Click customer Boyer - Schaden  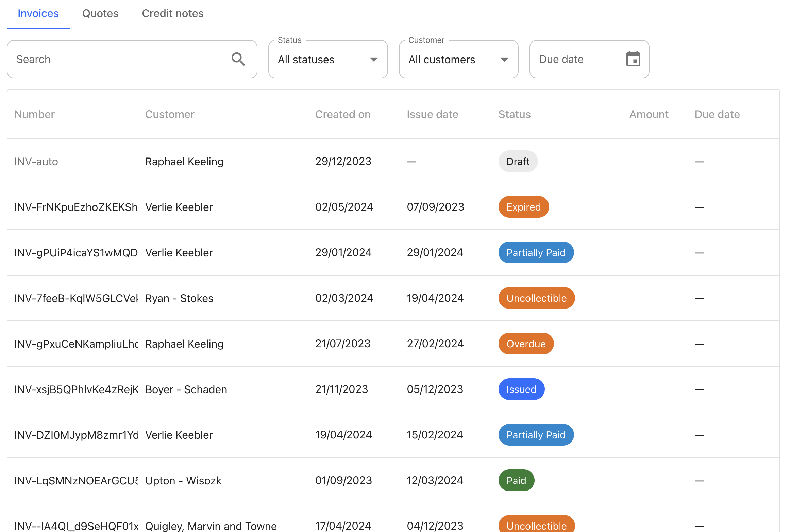point(186,389)
